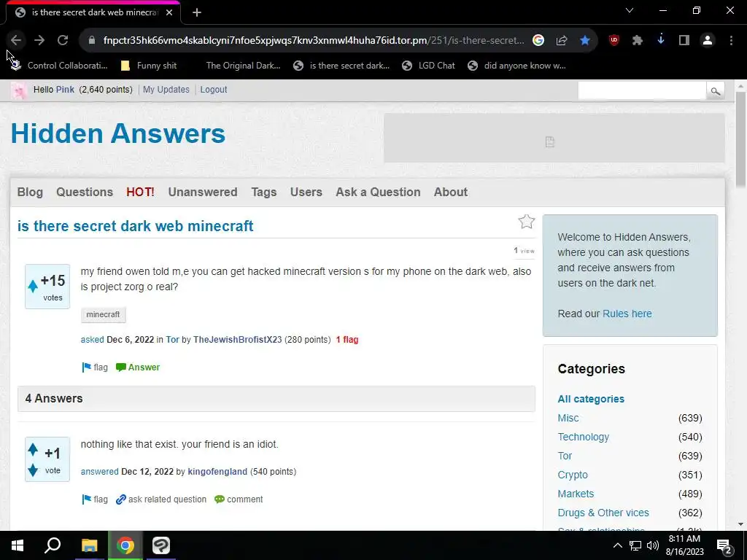
Task: Open the LGD Chat bookmark
Action: point(428,66)
